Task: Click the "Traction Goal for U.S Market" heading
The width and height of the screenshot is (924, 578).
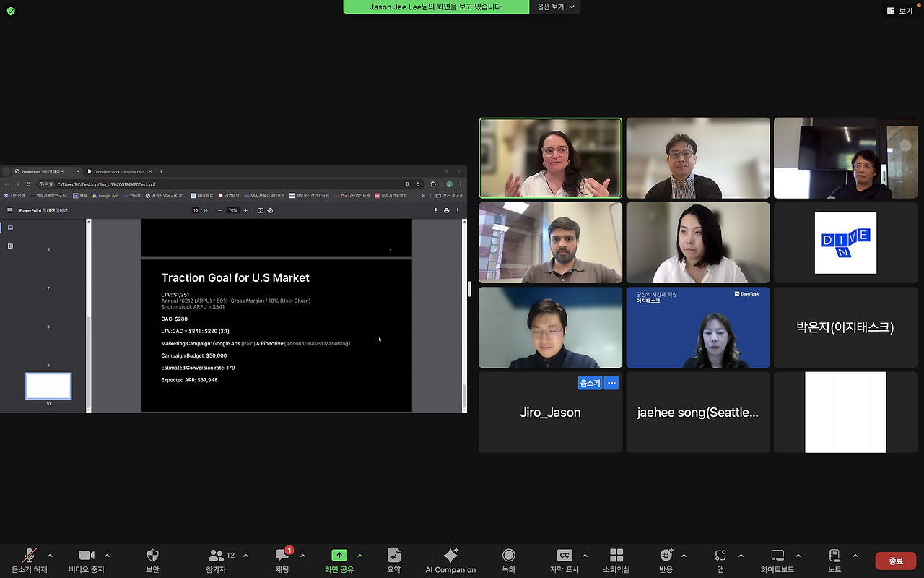Action: 235,277
